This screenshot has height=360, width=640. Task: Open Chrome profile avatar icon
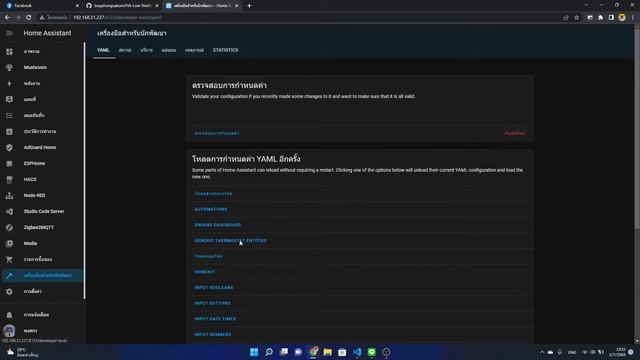coord(622,18)
